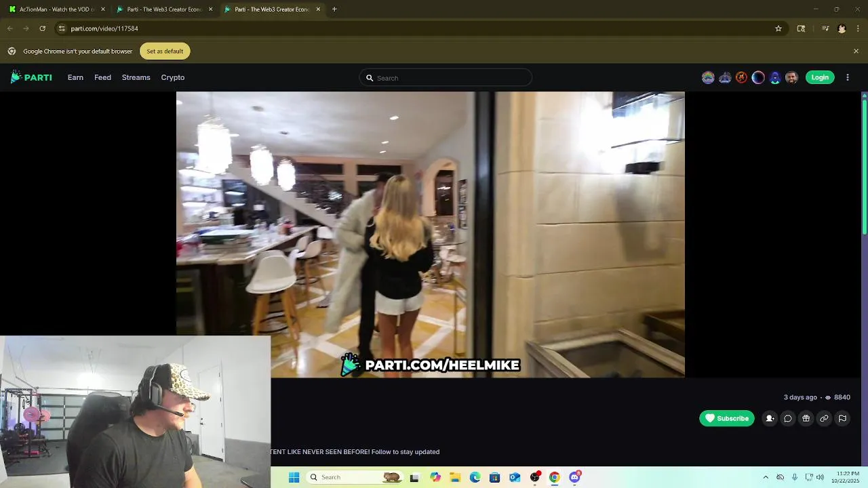Open Microsoft Edge from taskbar
This screenshot has width=868, height=488.
[x=475, y=477]
